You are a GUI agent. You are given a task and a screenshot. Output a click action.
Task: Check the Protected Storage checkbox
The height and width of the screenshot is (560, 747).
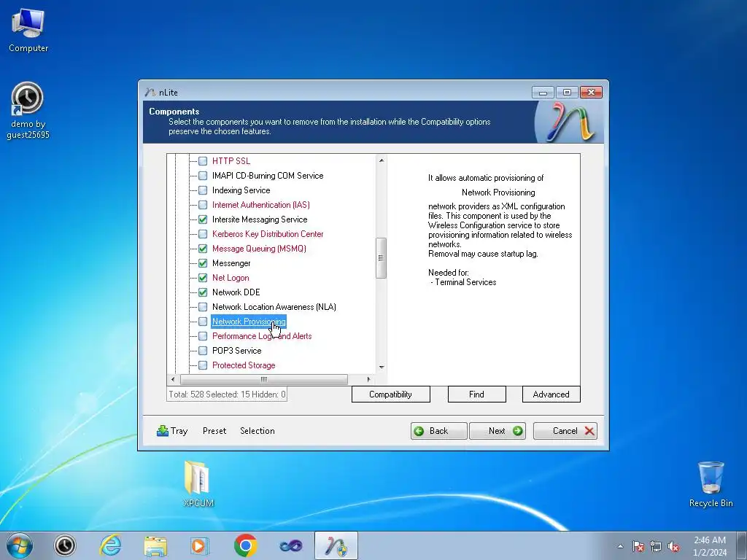coord(203,365)
